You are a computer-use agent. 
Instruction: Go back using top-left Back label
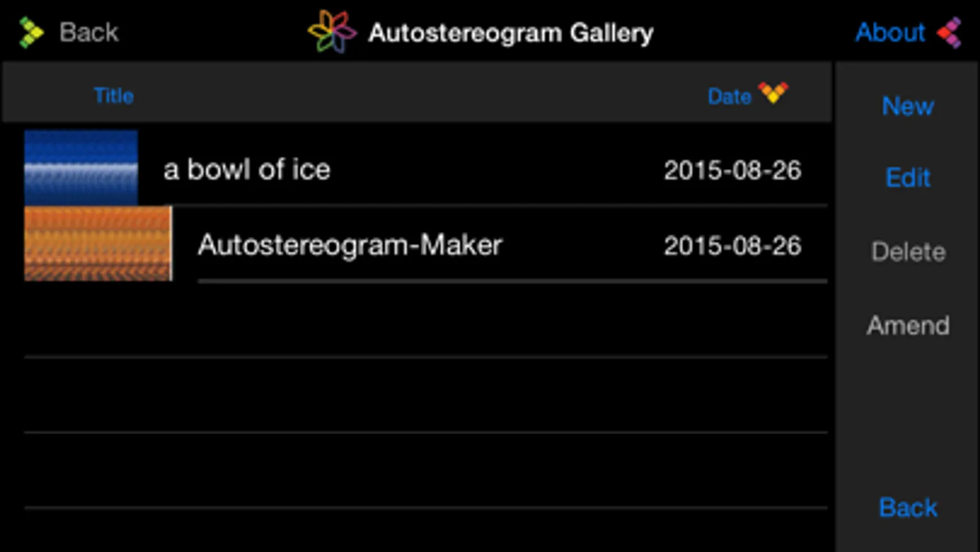88,33
